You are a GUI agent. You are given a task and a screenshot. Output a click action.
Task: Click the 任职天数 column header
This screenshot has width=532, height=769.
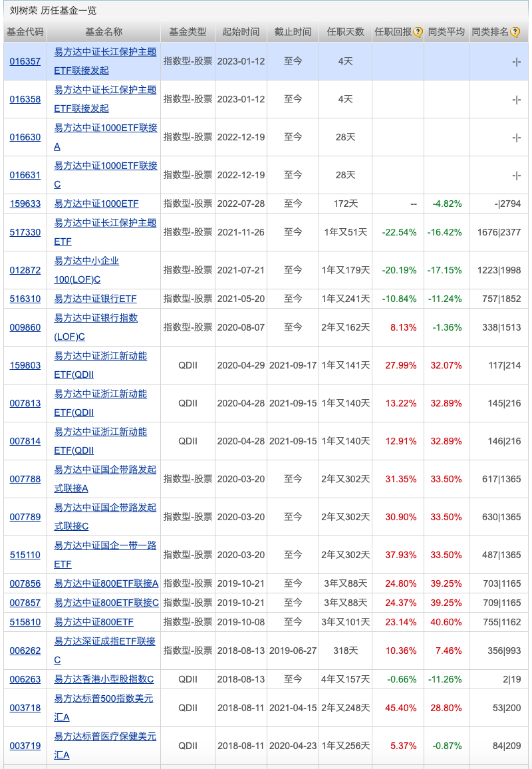click(x=346, y=32)
